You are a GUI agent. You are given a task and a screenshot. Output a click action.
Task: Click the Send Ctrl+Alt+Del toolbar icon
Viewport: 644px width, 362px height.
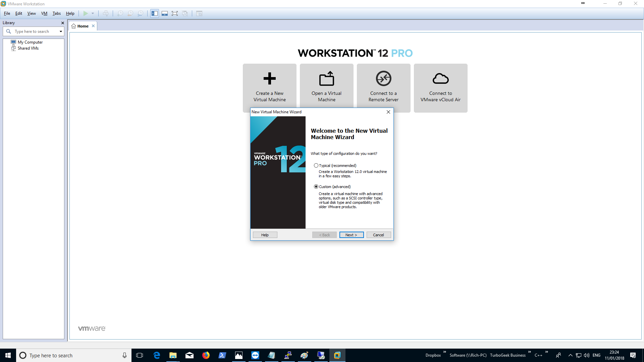click(x=106, y=13)
